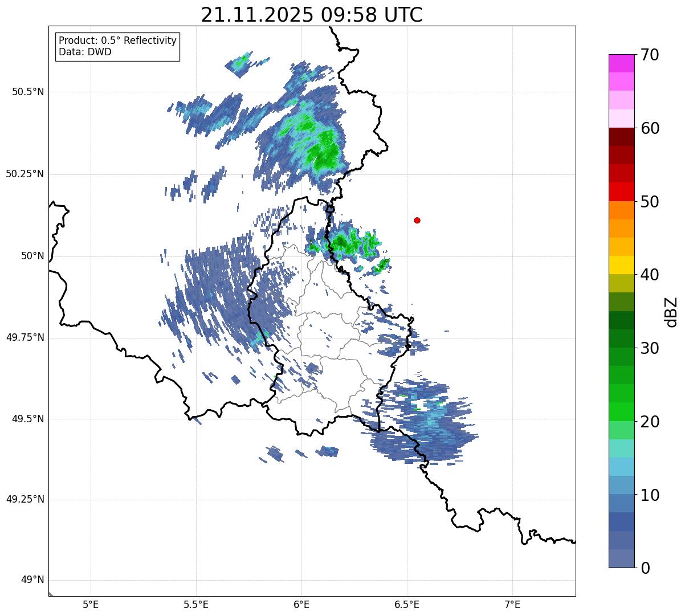
Task: Click the 50.25°N latitude label
Action: click(25, 174)
